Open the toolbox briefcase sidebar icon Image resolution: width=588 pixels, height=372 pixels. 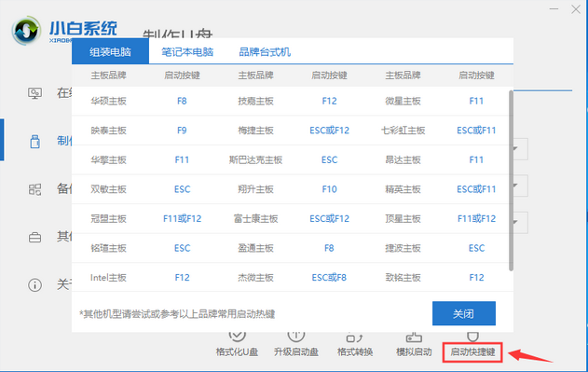(34, 237)
